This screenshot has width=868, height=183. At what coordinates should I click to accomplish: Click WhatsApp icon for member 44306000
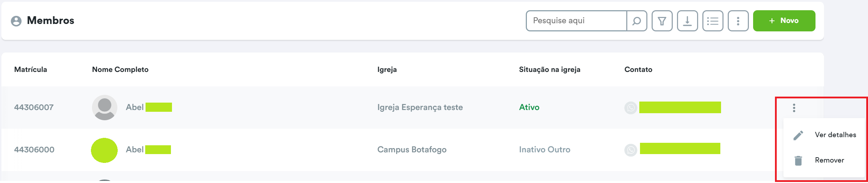pos(630,150)
